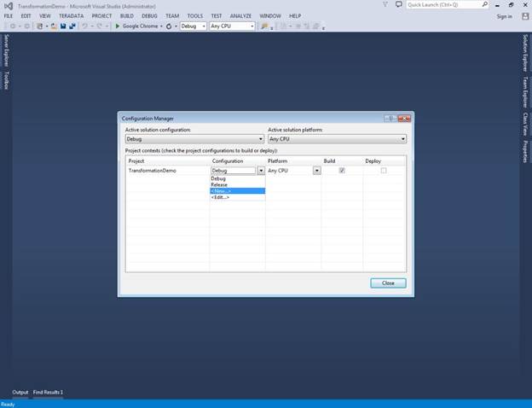532x408 pixels.
Task: Open the toolbar Any CPU platform dropdown
Action: pos(233,26)
